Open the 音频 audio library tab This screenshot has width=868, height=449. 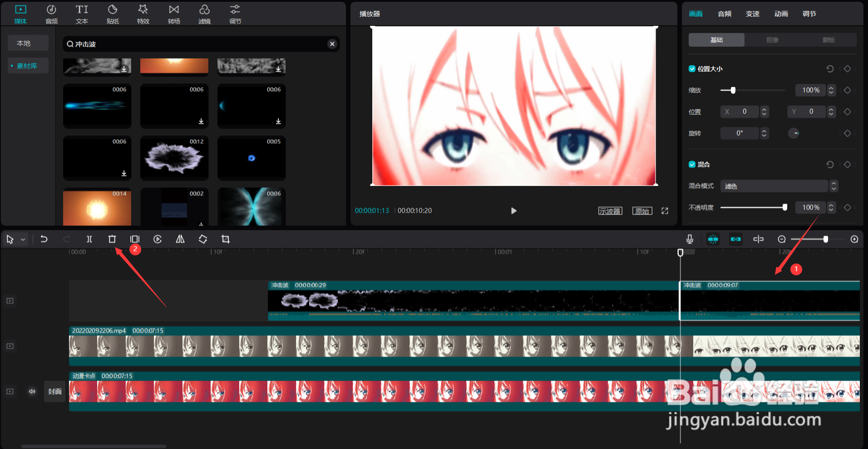(x=51, y=15)
